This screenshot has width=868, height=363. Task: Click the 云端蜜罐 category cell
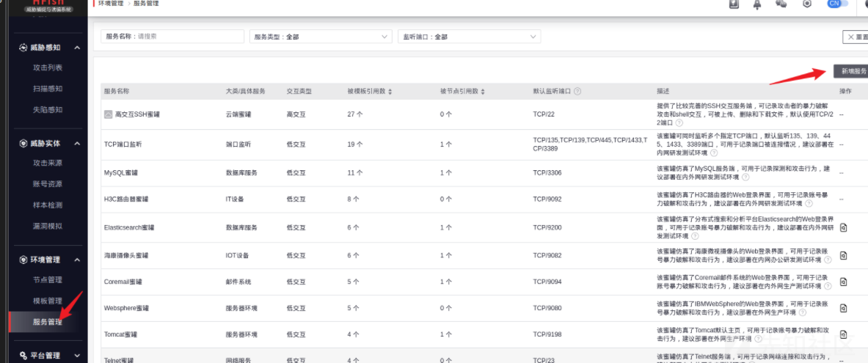[x=238, y=114]
